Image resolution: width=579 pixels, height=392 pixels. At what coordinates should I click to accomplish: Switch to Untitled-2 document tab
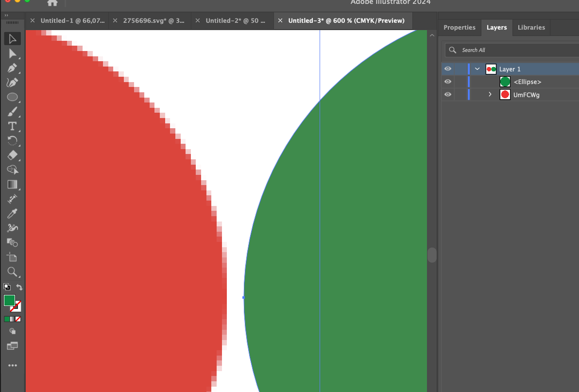tap(236, 21)
